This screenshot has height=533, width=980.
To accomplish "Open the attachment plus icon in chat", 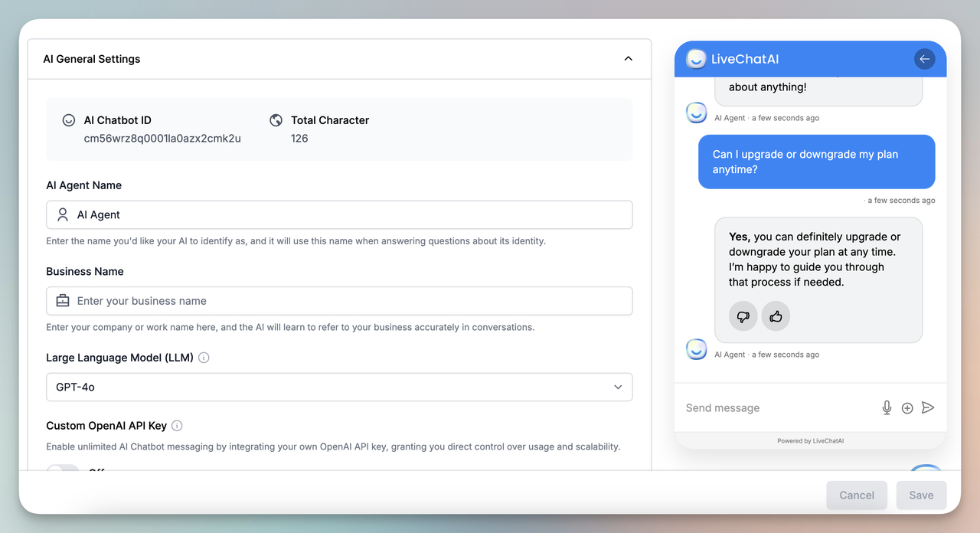I will point(907,407).
